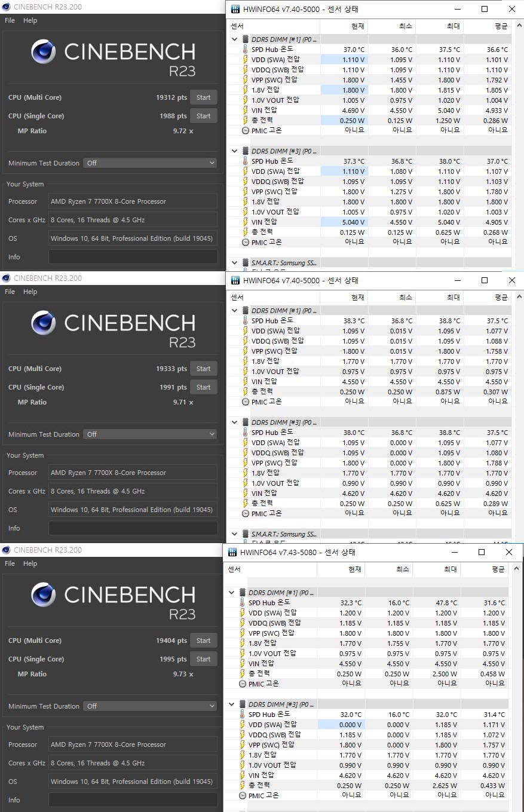
Task: Click lightning icon on VIN row averaging 4.905 V
Action: pos(245,222)
